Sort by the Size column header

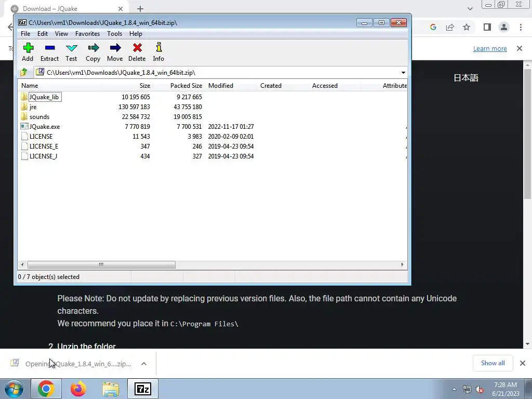(127, 86)
